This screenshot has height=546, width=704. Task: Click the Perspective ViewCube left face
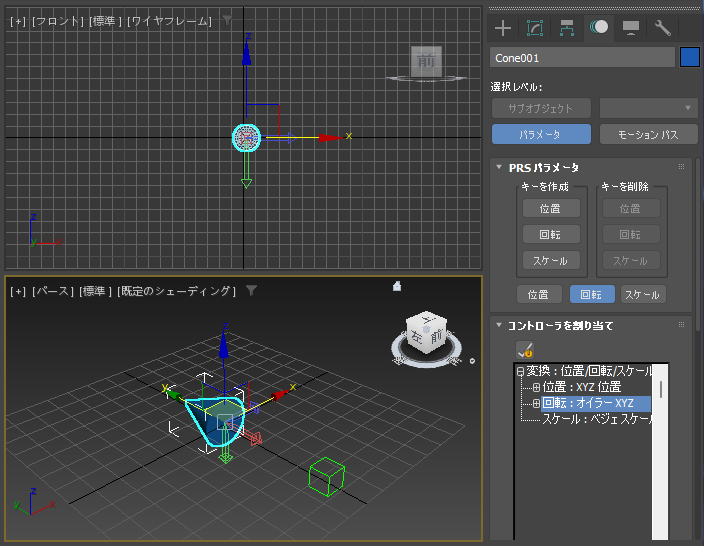tap(416, 335)
